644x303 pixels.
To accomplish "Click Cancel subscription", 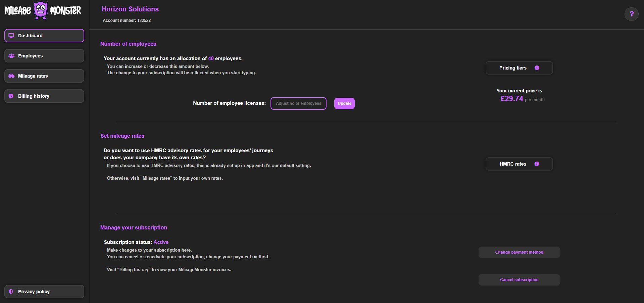I will point(519,280).
